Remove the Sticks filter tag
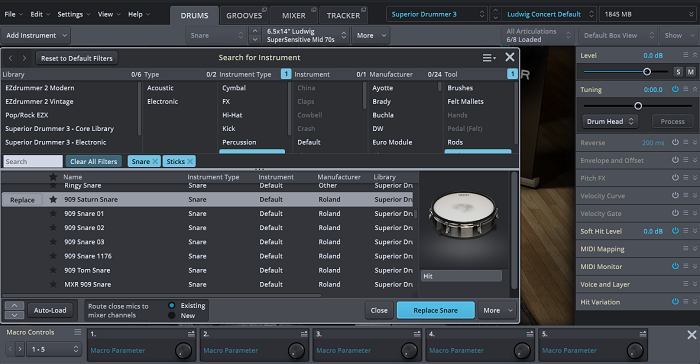This screenshot has width=700, height=364. [190, 162]
